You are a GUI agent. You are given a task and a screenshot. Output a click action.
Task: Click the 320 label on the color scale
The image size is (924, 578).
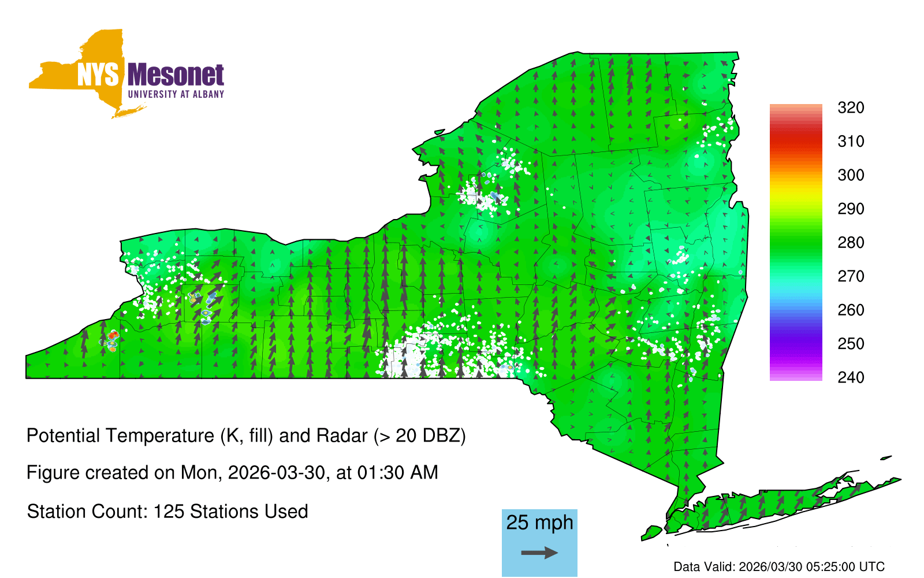[851, 108]
